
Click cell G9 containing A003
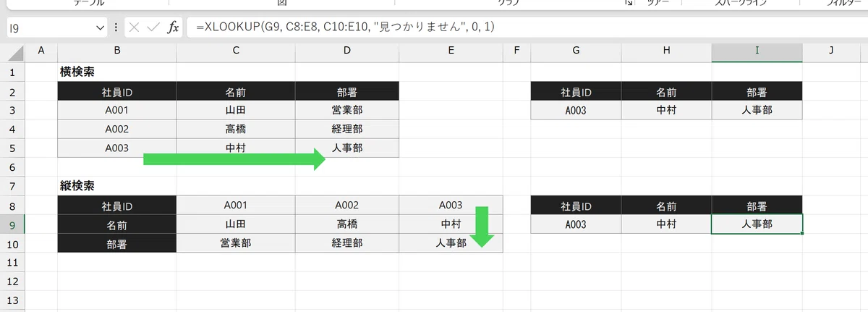click(576, 224)
